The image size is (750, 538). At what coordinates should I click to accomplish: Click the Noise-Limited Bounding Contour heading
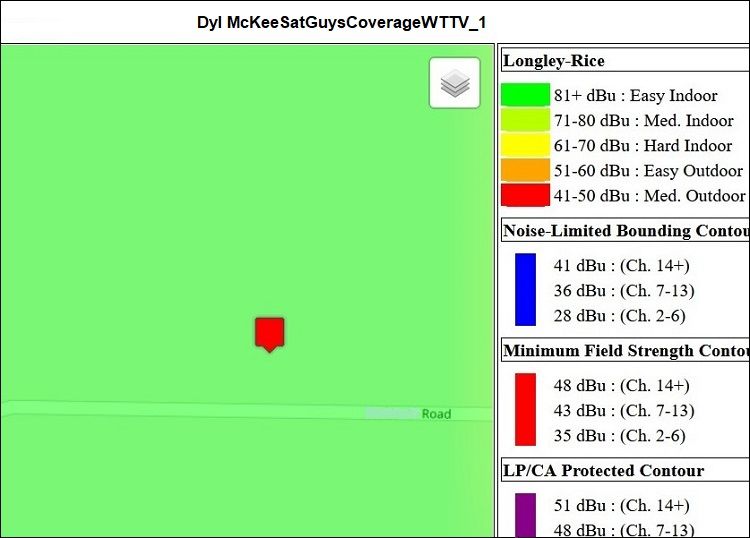pyautogui.click(x=625, y=231)
